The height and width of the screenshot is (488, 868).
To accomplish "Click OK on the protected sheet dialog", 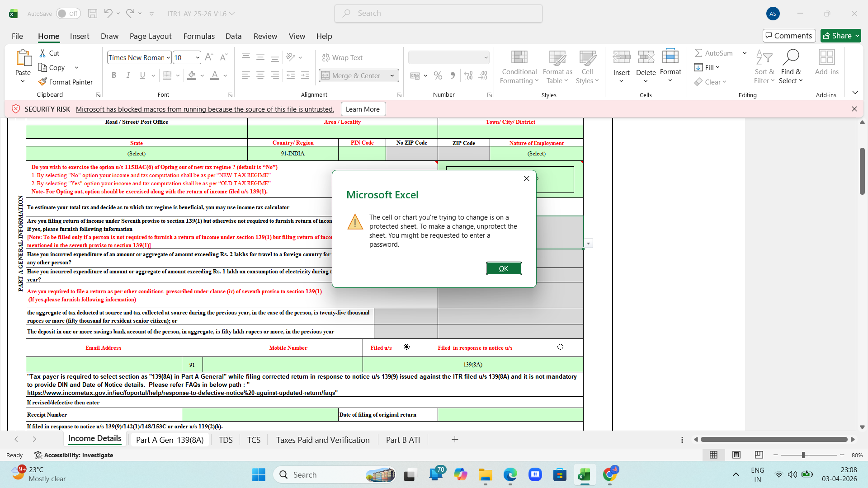I will 504,268.
